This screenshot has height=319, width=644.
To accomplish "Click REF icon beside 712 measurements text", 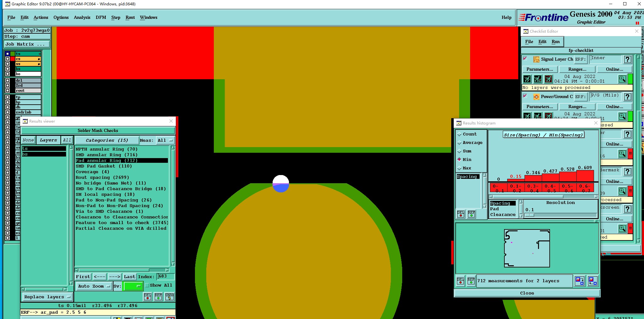I will pyautogui.click(x=471, y=281).
